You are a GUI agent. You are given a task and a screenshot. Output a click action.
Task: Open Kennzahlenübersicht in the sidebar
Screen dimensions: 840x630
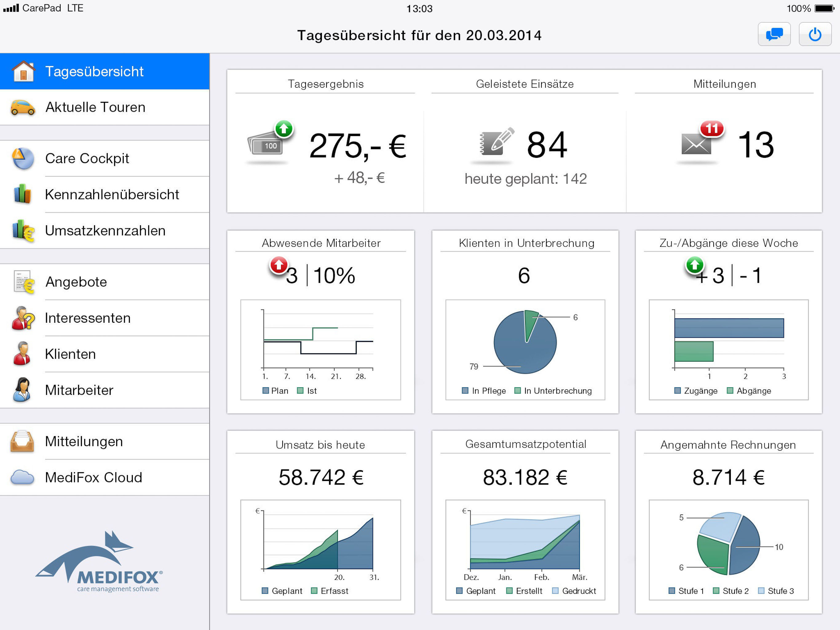(112, 194)
